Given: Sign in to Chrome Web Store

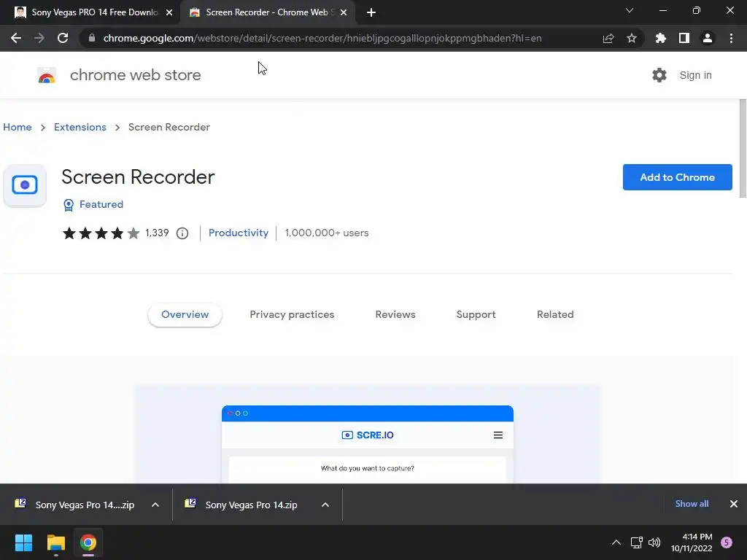Looking at the screenshot, I should click(x=695, y=75).
